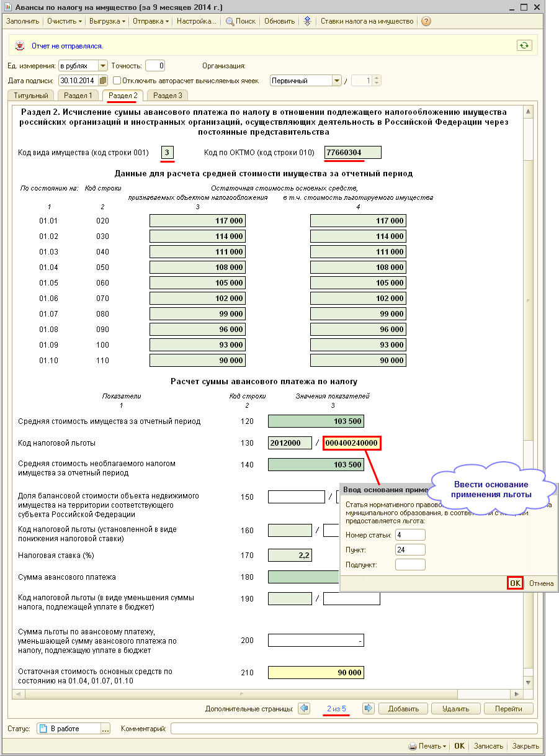Click the empty Подпункт input field
The height and width of the screenshot is (756, 559).
[x=410, y=565]
